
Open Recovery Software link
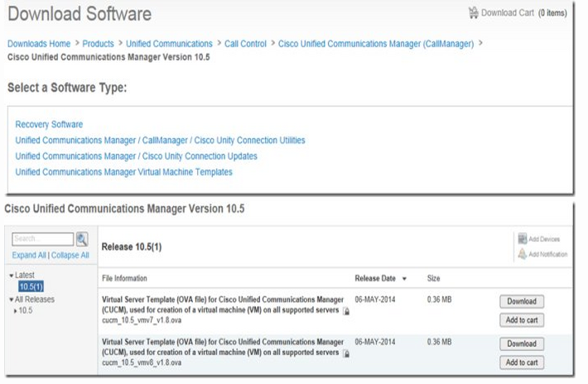[49, 124]
